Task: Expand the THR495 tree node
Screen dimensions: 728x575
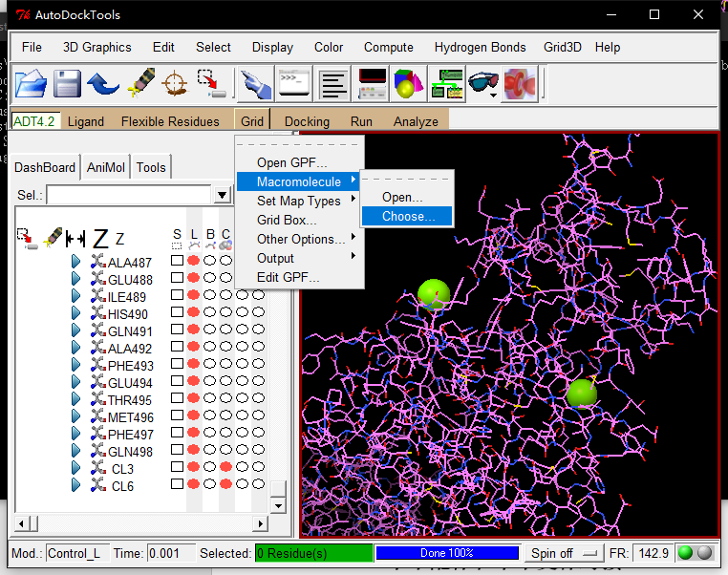Action: click(x=76, y=398)
